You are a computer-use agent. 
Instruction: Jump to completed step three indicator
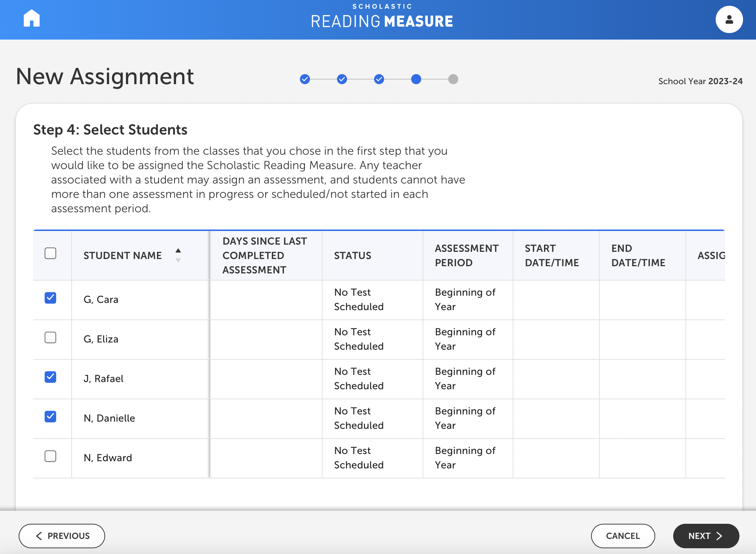pos(379,79)
